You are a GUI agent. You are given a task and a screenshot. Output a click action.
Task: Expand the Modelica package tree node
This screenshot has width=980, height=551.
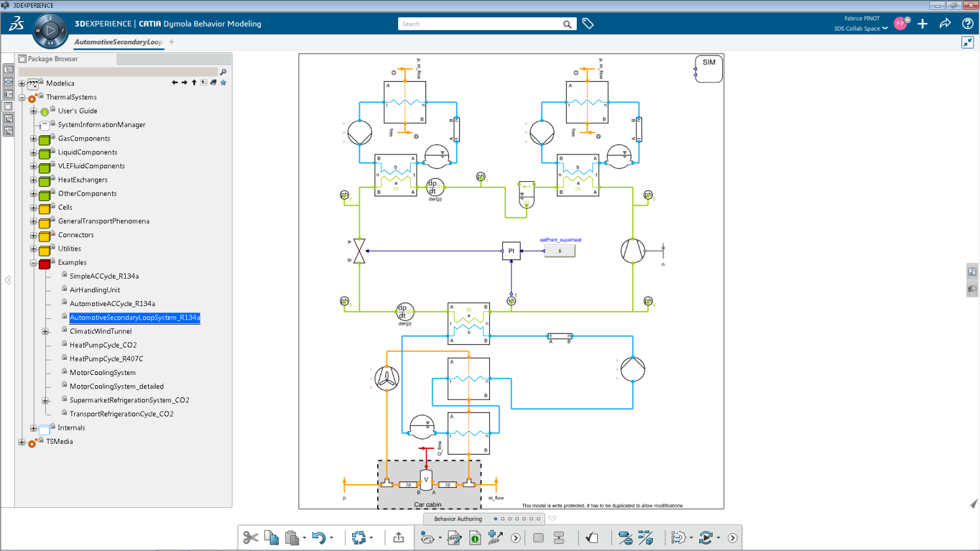[22, 84]
